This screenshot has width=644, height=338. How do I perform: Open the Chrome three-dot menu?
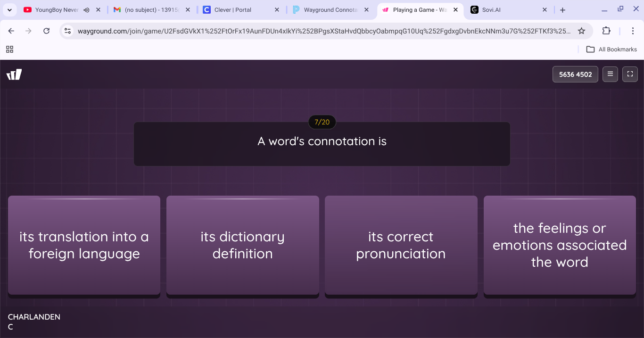point(633,31)
